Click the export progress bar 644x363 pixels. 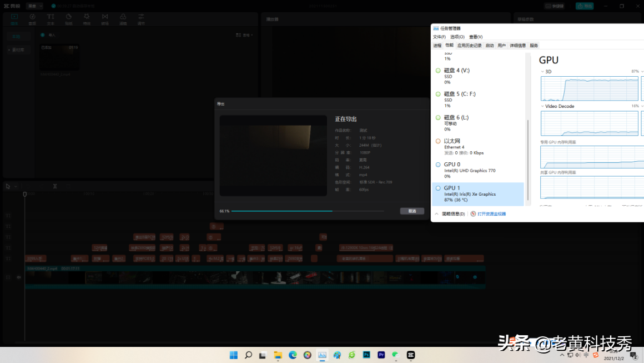308,211
